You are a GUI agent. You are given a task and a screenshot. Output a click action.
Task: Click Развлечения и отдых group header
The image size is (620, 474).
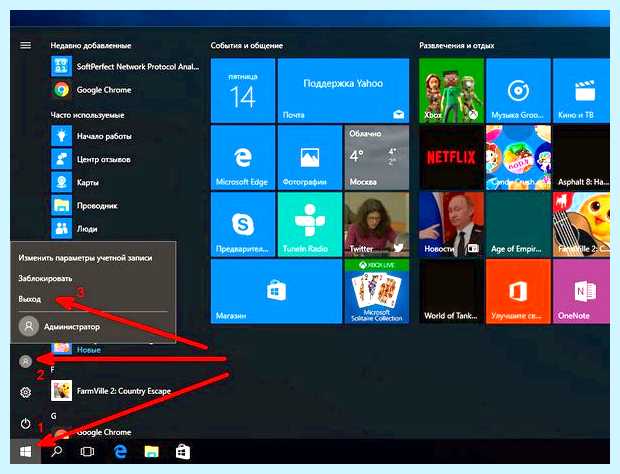click(457, 45)
